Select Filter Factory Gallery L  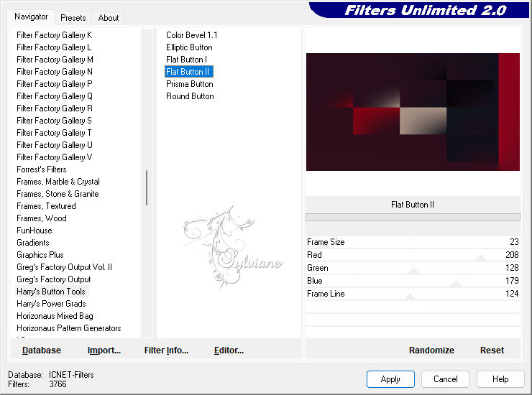point(54,47)
